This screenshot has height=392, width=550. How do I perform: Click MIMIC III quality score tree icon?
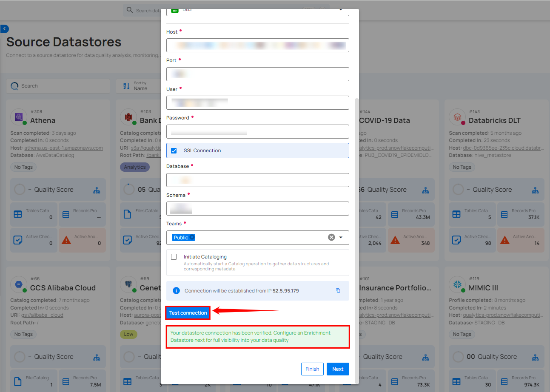[535, 357]
